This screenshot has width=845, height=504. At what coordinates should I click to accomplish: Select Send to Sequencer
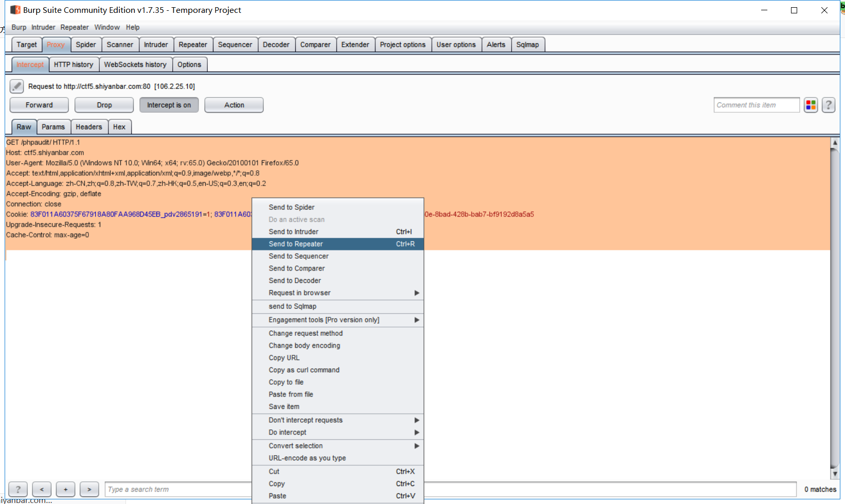(x=338, y=256)
